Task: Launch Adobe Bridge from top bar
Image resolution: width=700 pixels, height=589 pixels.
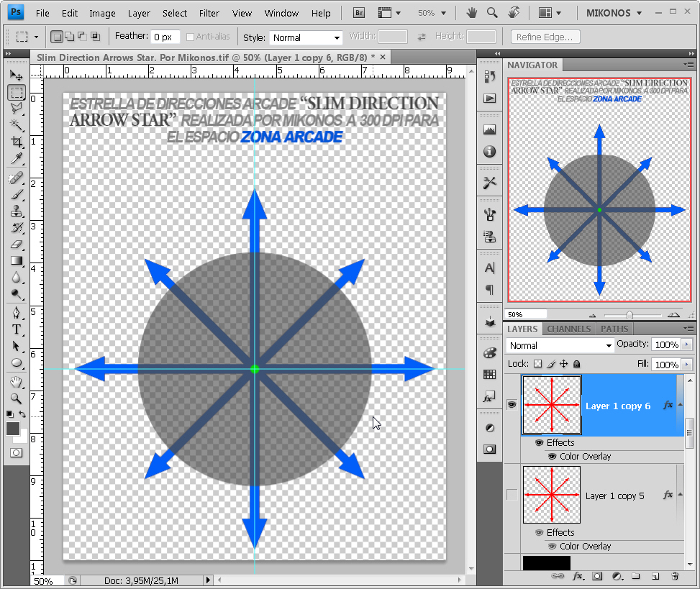Action: pyautogui.click(x=359, y=13)
